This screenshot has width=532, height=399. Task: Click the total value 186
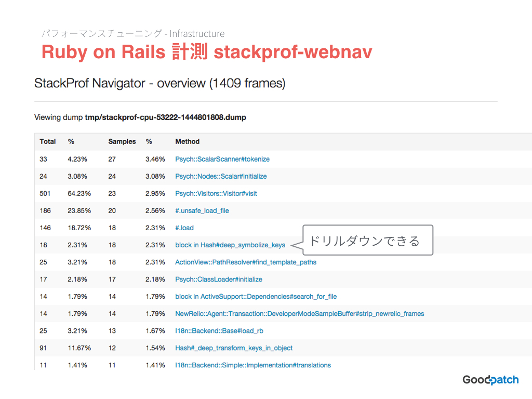click(x=45, y=211)
